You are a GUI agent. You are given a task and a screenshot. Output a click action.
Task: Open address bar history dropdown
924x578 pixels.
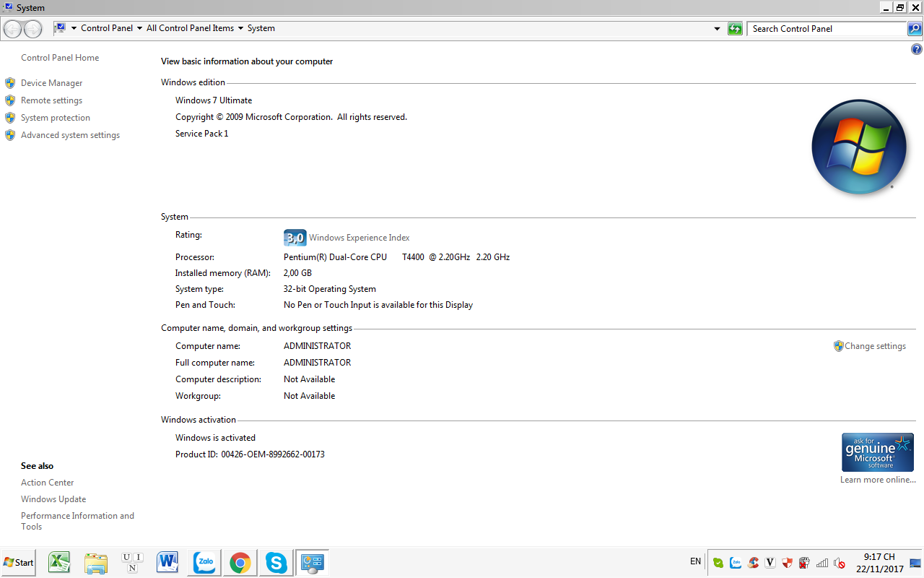click(x=717, y=29)
